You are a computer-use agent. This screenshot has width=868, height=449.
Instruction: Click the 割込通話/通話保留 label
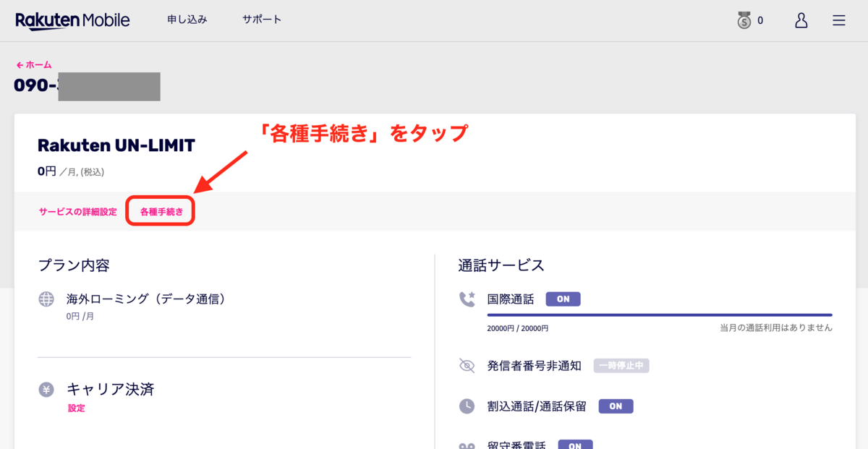point(537,406)
